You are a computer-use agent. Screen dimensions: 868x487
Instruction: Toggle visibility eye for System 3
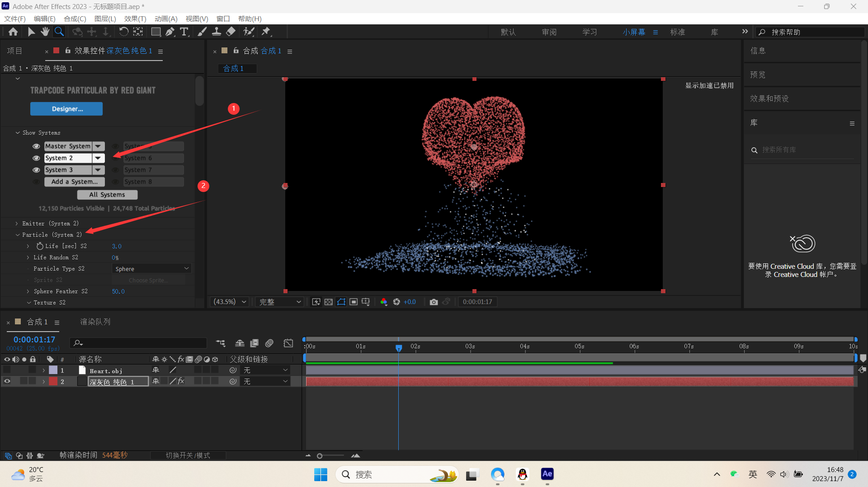(36, 170)
